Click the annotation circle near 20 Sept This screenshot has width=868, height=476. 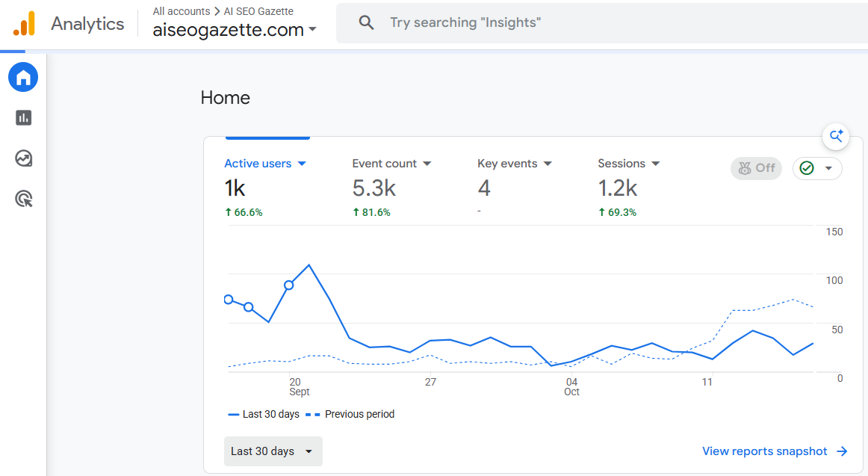[288, 285]
